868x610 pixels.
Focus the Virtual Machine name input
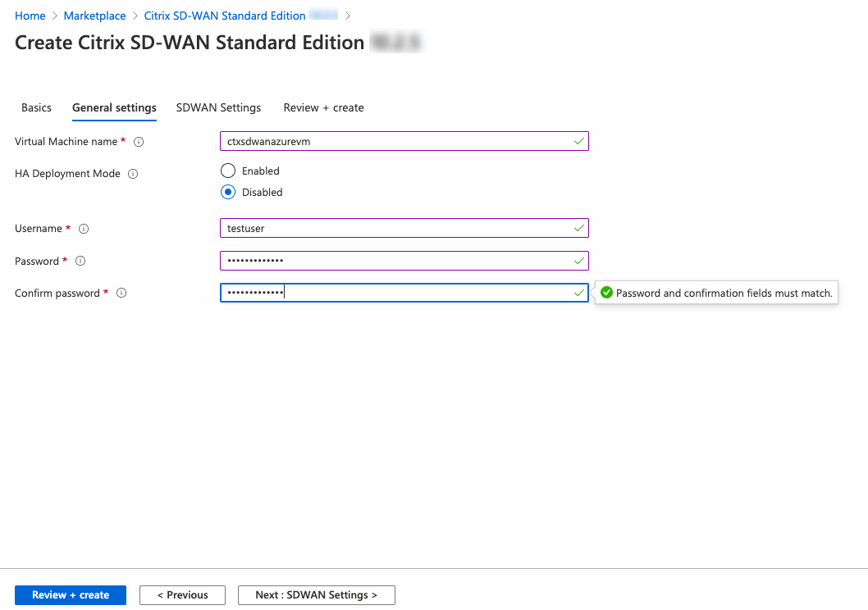pyautogui.click(x=404, y=141)
